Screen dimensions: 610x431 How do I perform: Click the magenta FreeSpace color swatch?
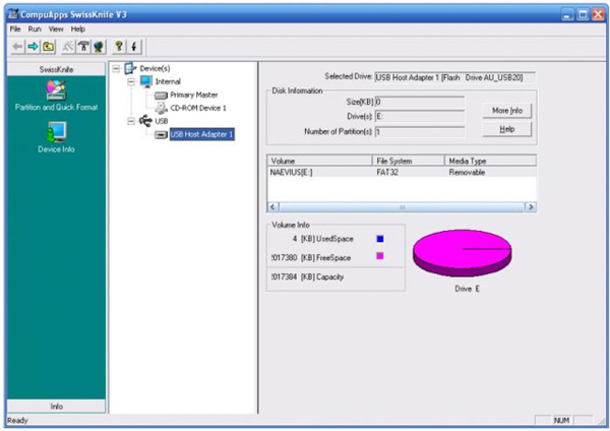point(380,256)
